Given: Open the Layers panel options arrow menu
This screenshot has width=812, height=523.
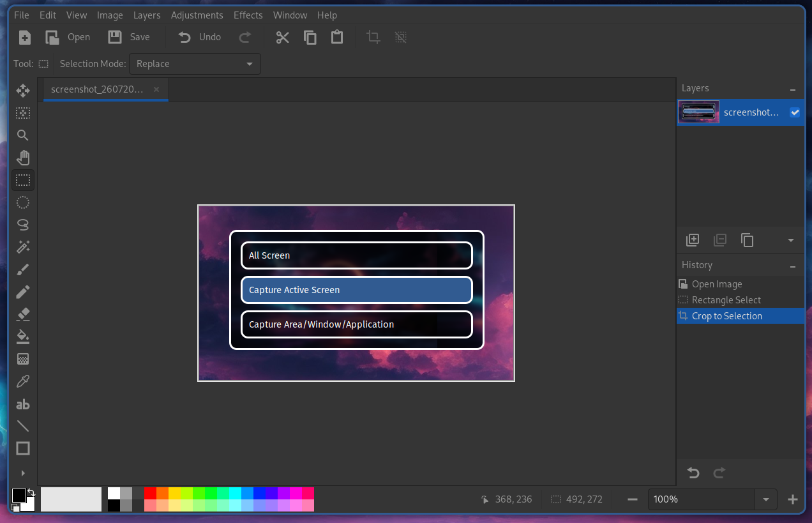Looking at the screenshot, I should 791,240.
